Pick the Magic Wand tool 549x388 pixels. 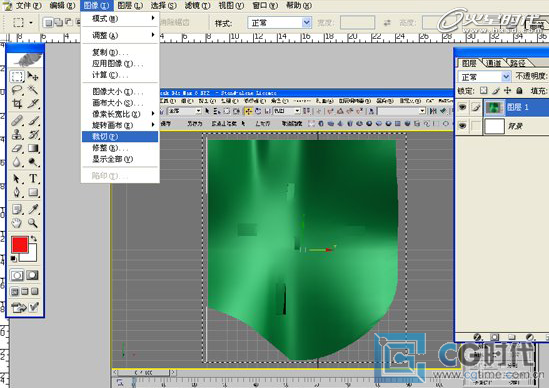coord(33,90)
